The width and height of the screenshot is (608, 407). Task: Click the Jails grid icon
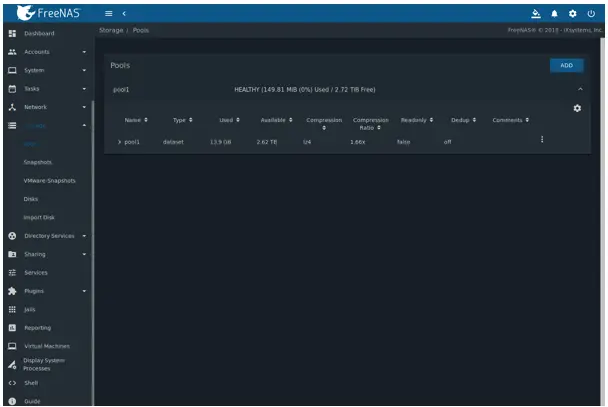click(x=12, y=309)
